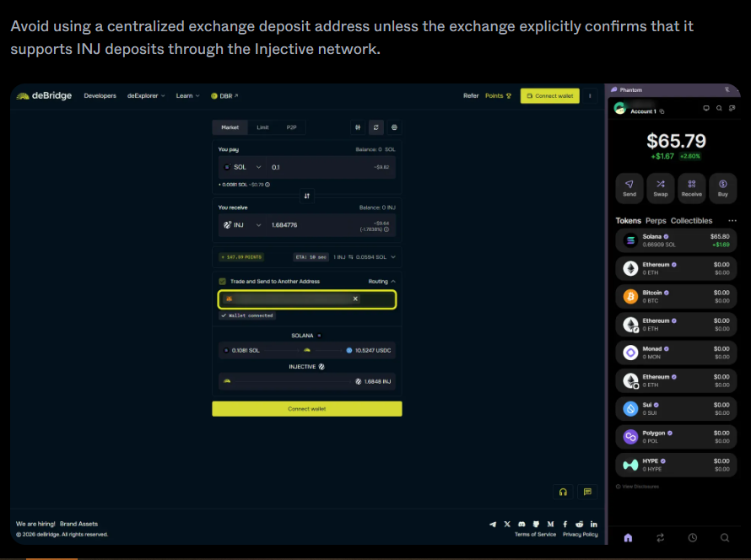Click Receive in the Phantom wallet
The image size is (751, 560).
tap(692, 187)
